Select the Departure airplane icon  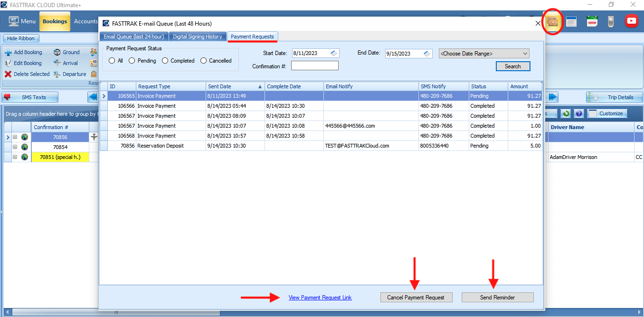coord(57,74)
